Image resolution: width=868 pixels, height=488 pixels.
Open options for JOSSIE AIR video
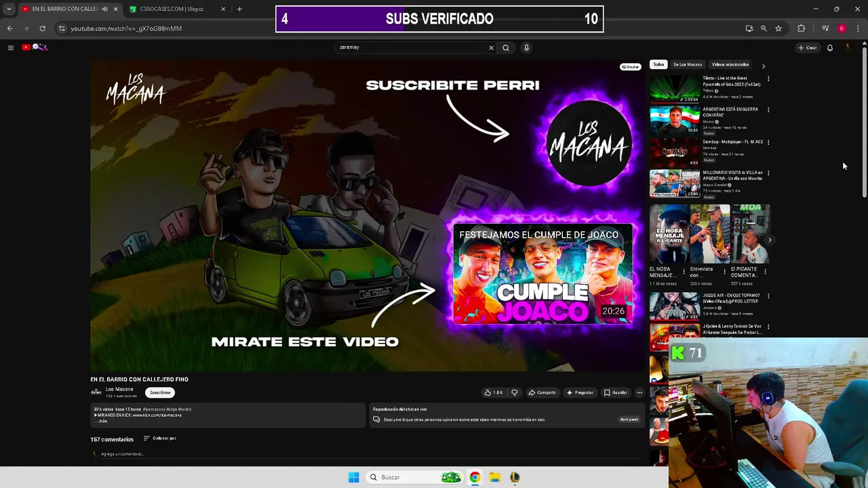(768, 296)
